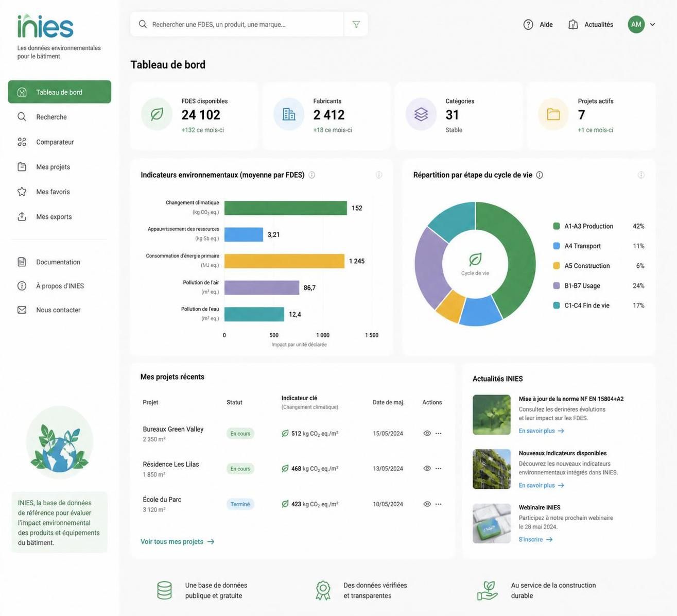Click leaf icon next to 468 kg CO₂
677x616 pixels.
(x=285, y=469)
